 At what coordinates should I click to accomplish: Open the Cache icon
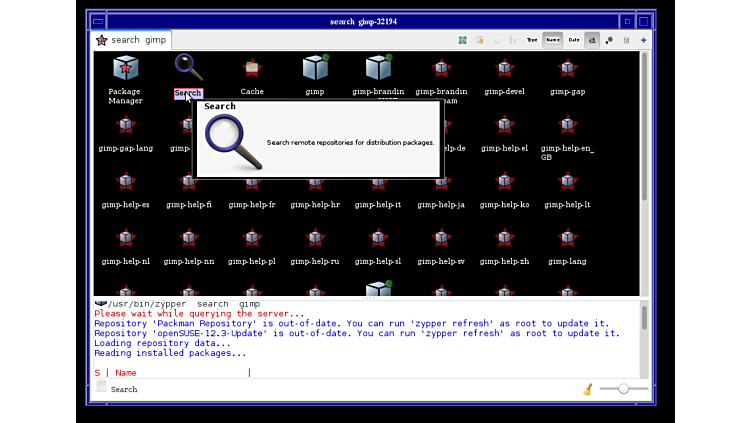point(252,68)
